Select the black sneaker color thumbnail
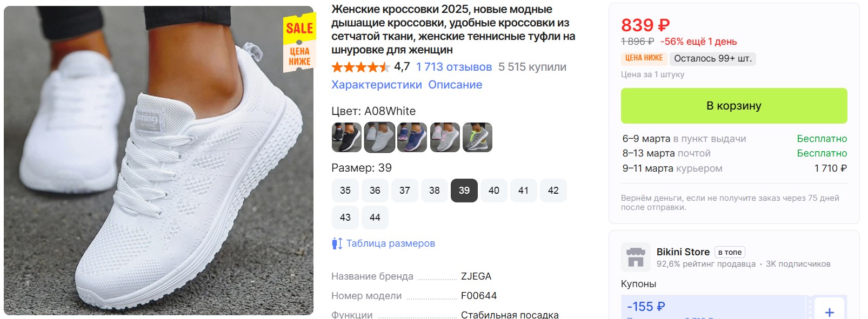 click(x=346, y=137)
